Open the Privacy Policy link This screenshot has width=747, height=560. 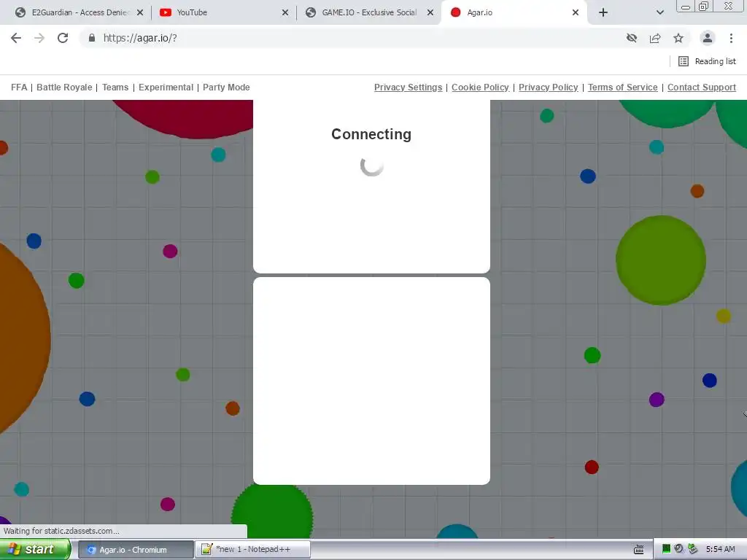(x=549, y=87)
